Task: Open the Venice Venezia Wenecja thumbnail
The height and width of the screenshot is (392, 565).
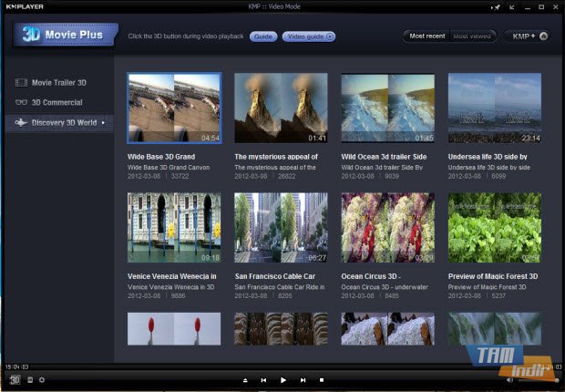Action: [174, 228]
